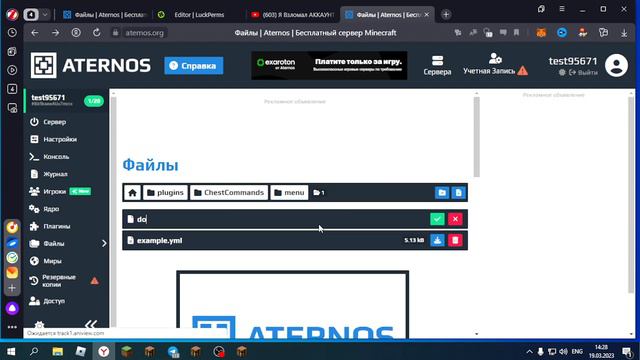Open Игроки in sidebar
The width and height of the screenshot is (640, 360).
coord(54,191)
